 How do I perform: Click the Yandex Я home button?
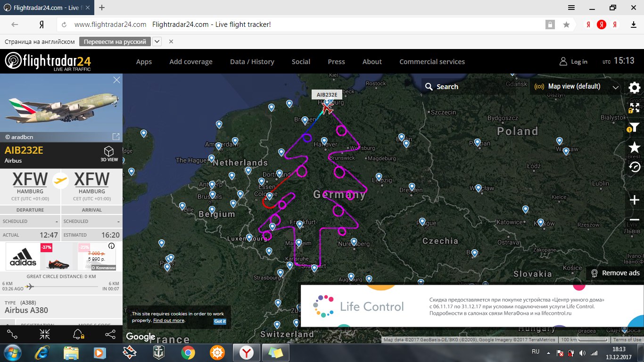point(41,25)
